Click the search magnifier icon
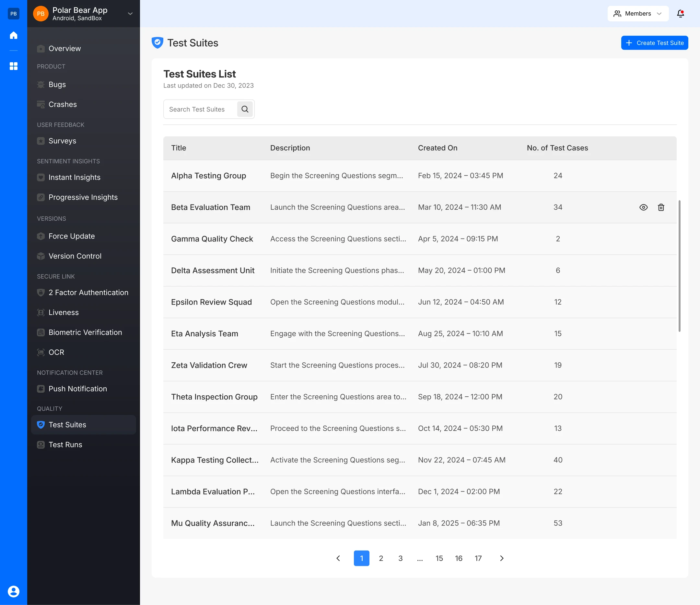Viewport: 700px width, 605px height. pyautogui.click(x=245, y=109)
